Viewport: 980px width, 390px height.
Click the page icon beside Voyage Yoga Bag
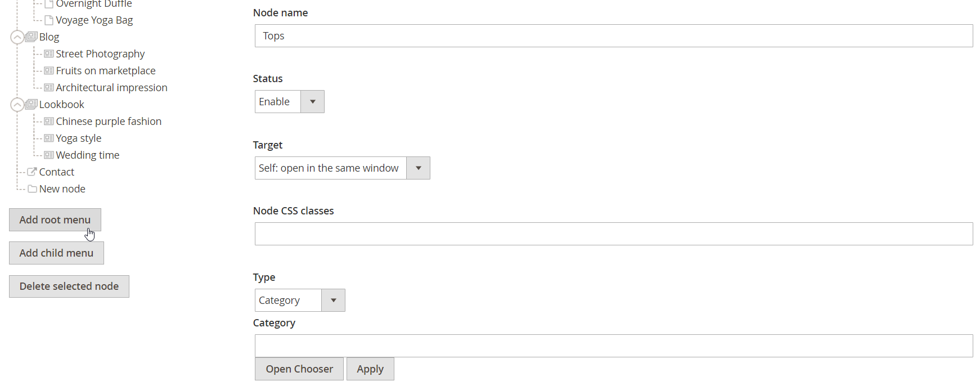coord(49,20)
